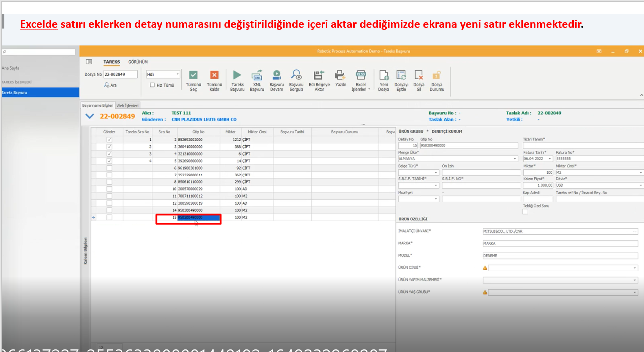
Task: Switch to the GÖRÜNÜM ribbon tab
Action: 138,62
